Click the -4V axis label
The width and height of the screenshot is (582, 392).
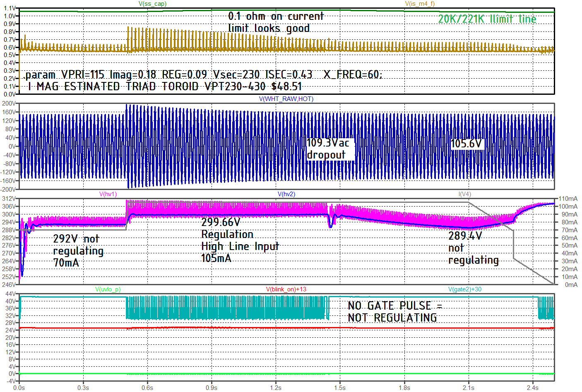pos(12,381)
